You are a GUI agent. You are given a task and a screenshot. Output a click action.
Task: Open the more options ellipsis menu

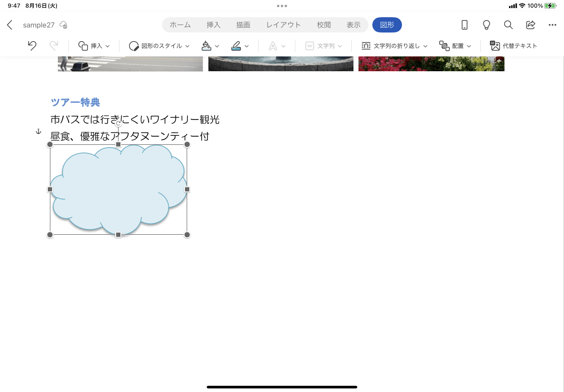tap(553, 25)
